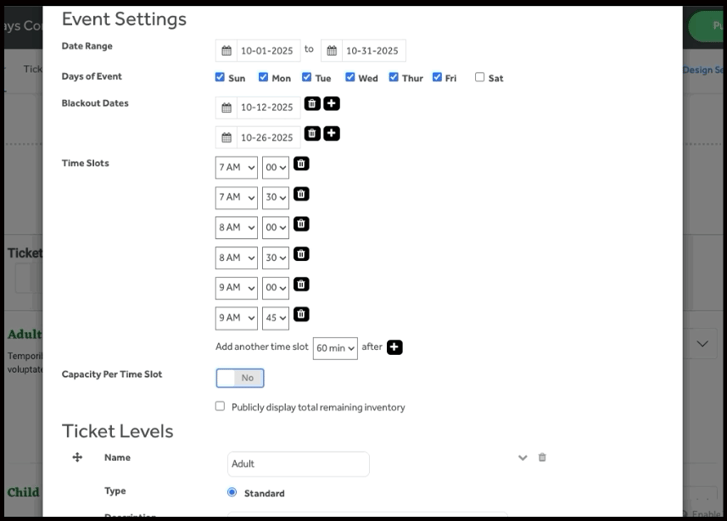727x521 pixels.
Task: Open minutes dropdown showing 45
Action: click(275, 318)
